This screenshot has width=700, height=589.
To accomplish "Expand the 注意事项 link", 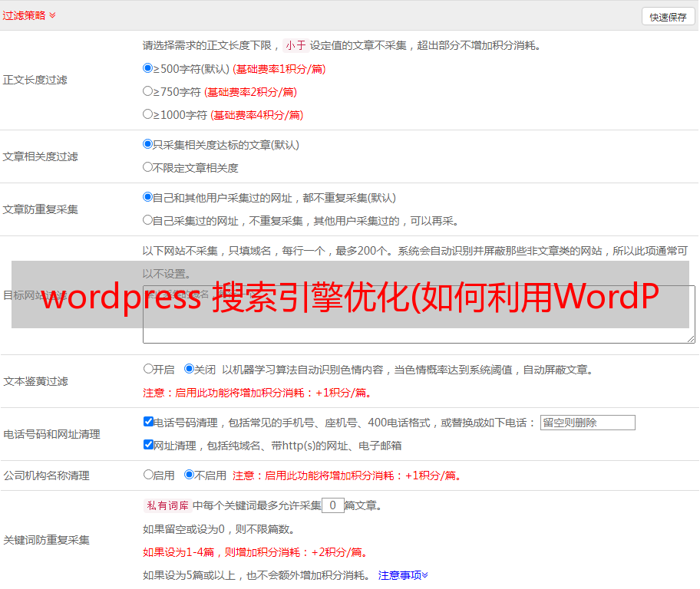I will pos(403,575).
